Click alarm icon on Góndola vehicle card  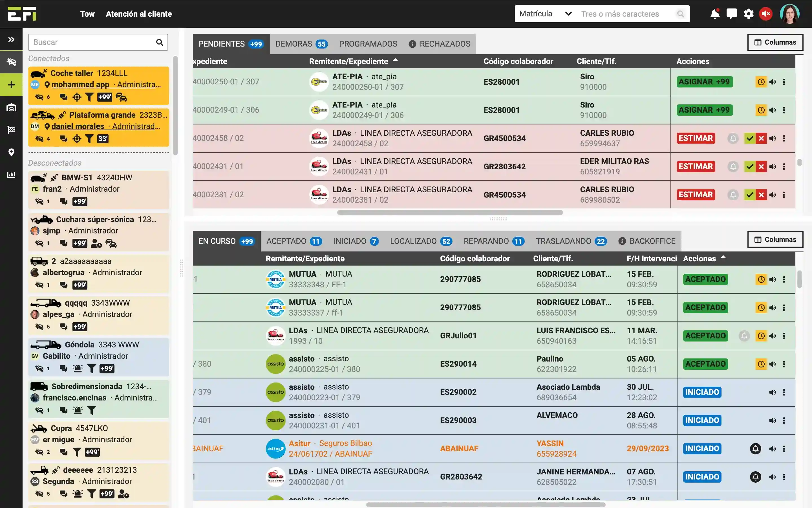(x=78, y=369)
